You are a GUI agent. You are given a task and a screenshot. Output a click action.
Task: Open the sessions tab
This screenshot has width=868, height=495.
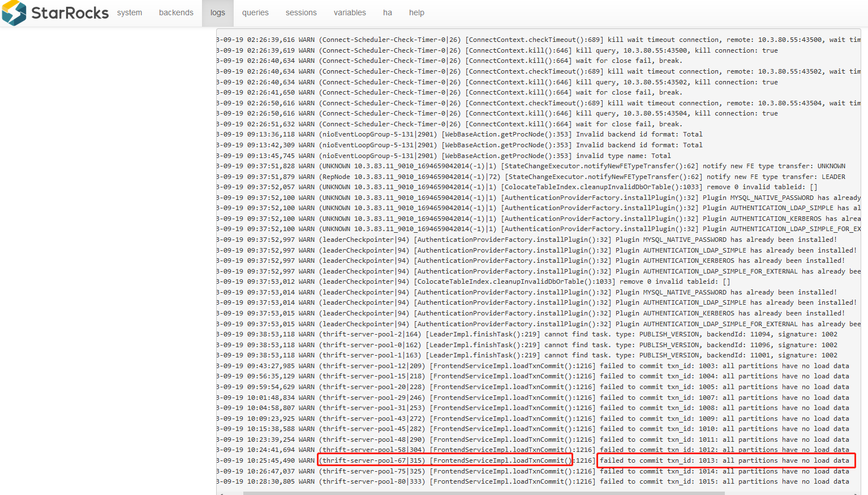pos(301,12)
